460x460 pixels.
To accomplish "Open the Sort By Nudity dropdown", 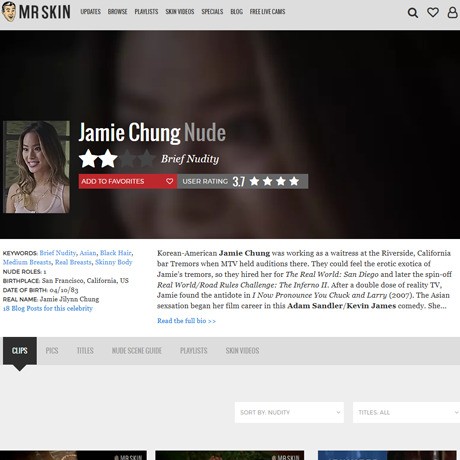I will coord(289,412).
